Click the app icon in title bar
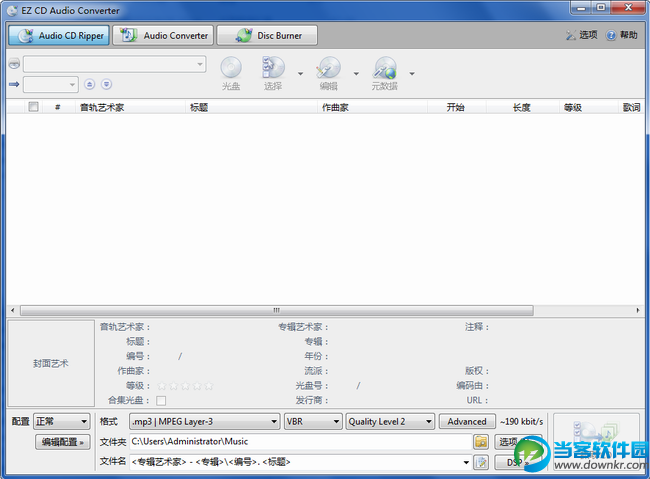 pos(13,10)
